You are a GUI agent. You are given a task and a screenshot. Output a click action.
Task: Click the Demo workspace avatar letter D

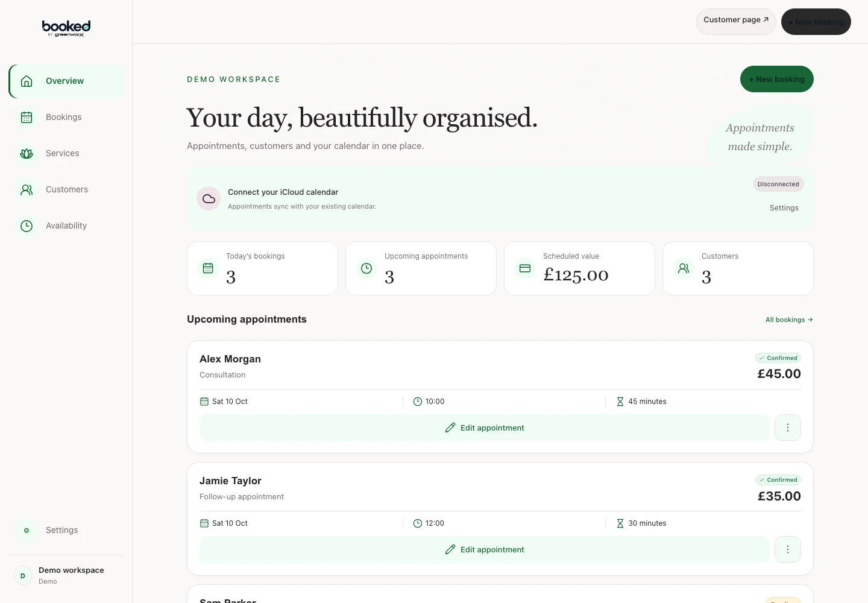pos(23,575)
